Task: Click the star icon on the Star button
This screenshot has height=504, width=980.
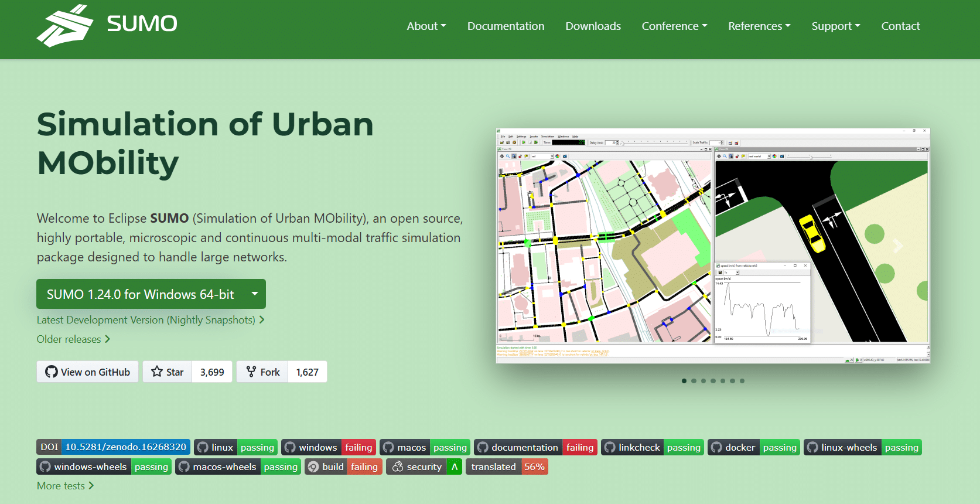Action: [157, 372]
